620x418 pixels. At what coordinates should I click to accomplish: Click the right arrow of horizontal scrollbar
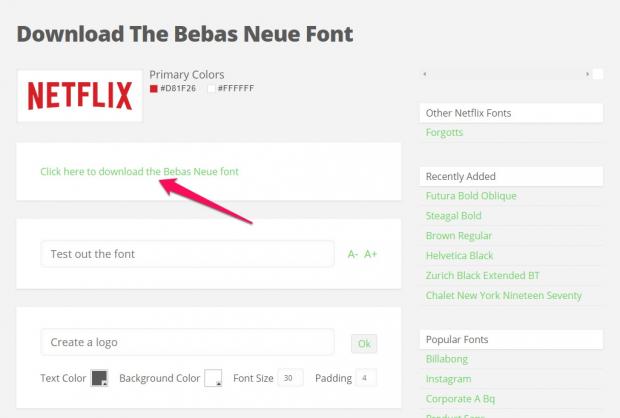click(x=587, y=74)
